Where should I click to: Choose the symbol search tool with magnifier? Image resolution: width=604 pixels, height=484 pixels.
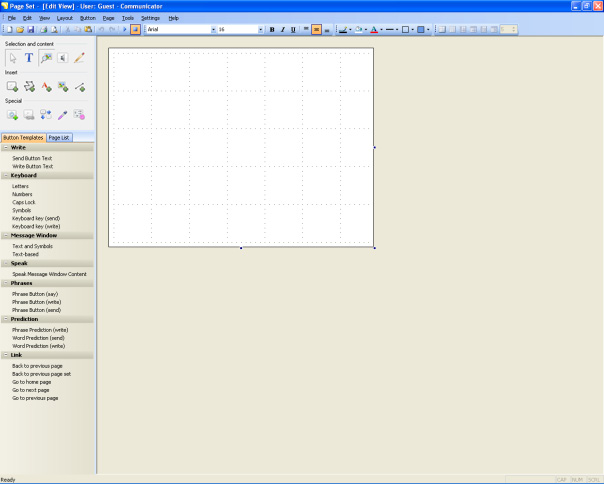click(x=46, y=58)
